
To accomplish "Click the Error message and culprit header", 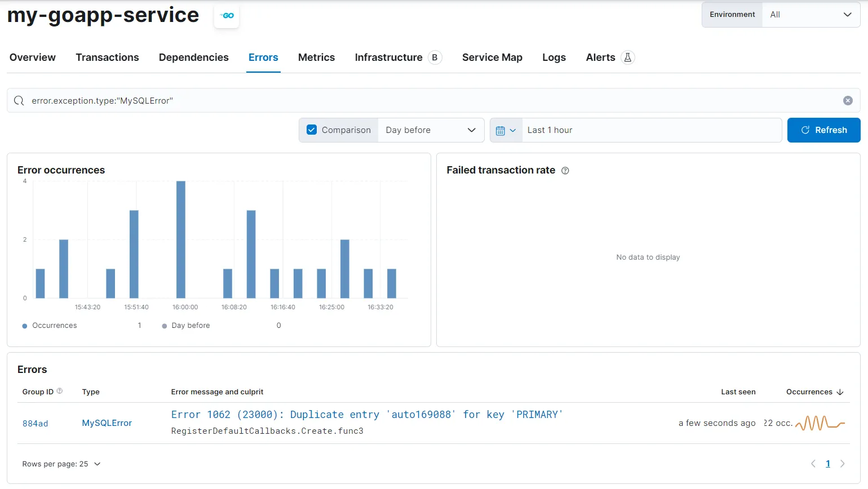I will click(x=217, y=392).
